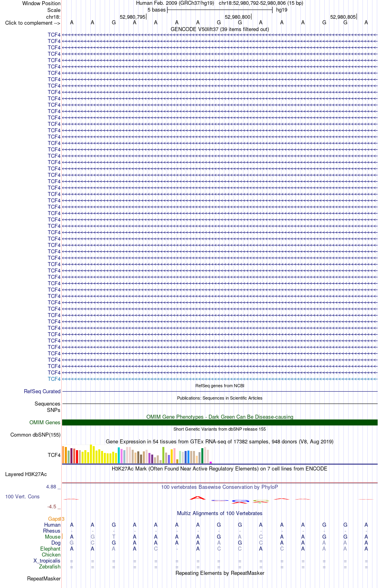
Task: Select the orange 'Gaps' label
Action: (54, 519)
